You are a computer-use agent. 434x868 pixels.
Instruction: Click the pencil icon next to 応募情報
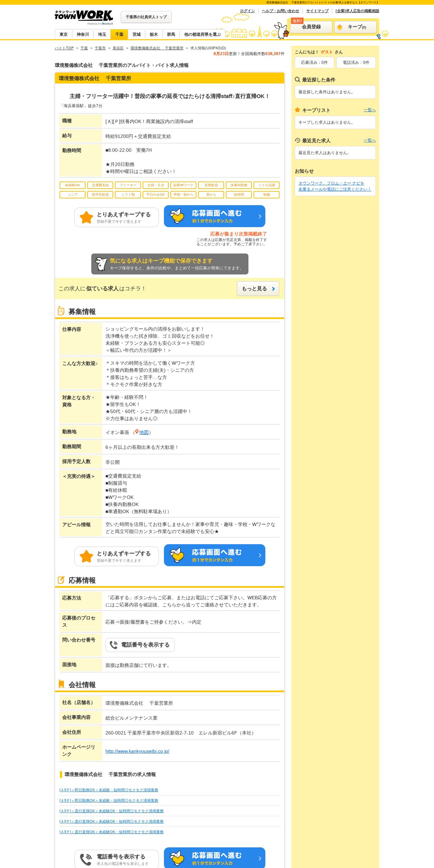[x=61, y=580]
